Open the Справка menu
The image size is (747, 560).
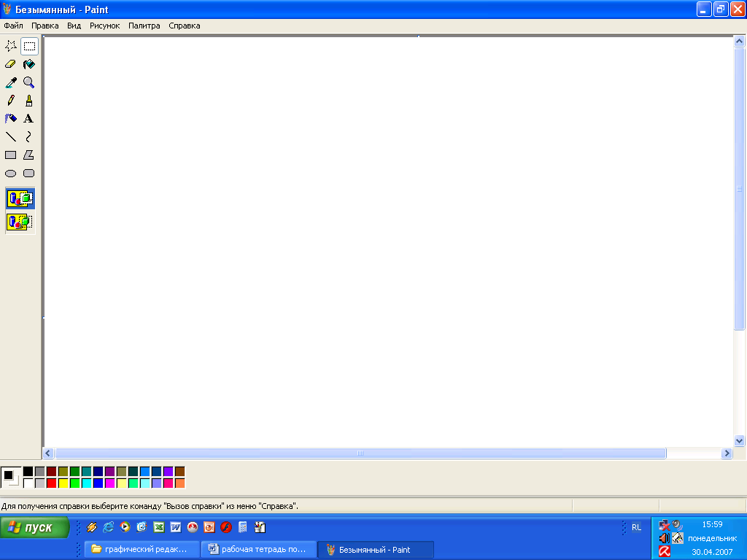(x=185, y=26)
